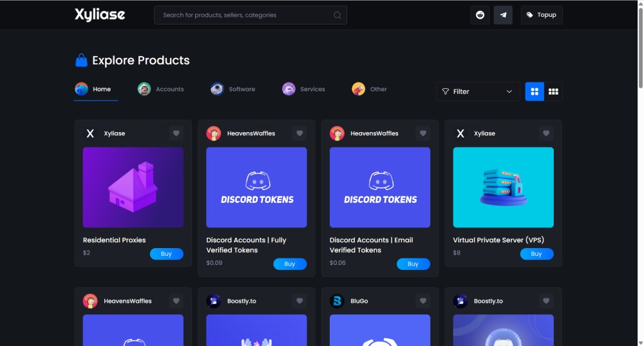Viewport: 644px width, 346px height.
Task: Buy the Virtual Private Server
Action: (536, 254)
